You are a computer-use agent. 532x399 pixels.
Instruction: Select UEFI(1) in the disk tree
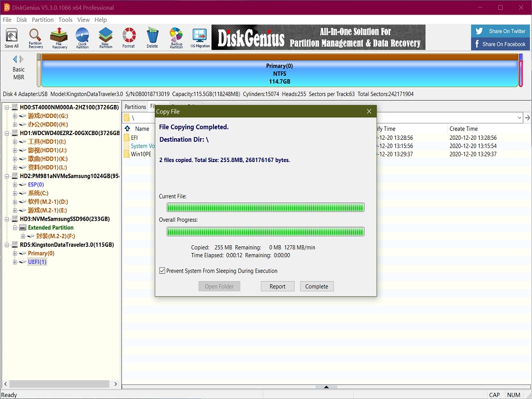click(x=37, y=262)
